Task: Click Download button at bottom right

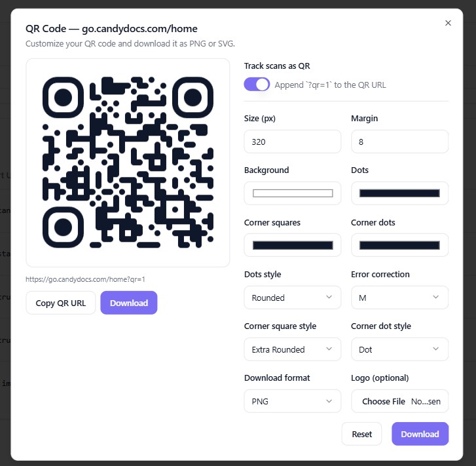Action: tap(420, 434)
